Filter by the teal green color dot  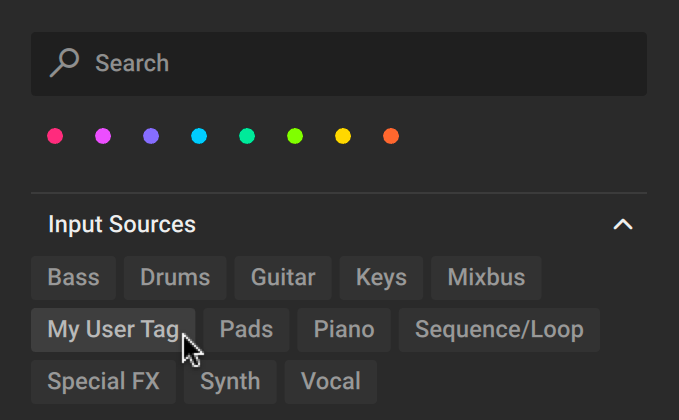point(247,136)
